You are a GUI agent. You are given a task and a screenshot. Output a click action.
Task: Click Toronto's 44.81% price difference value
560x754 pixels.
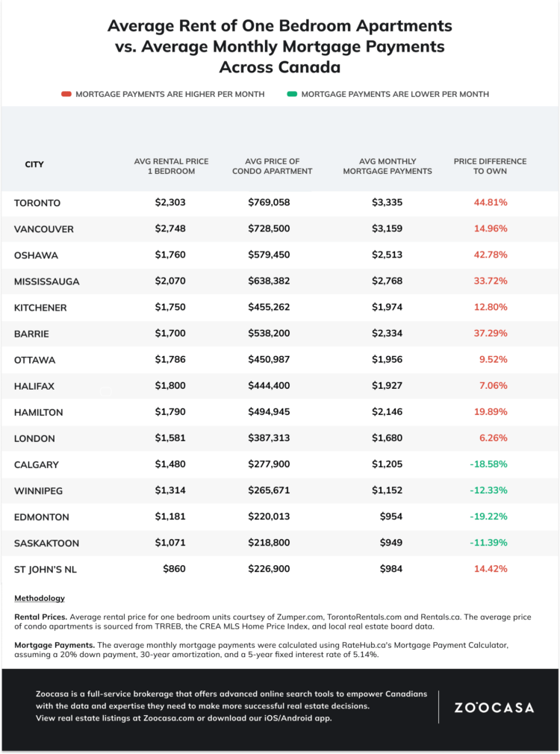(x=491, y=202)
